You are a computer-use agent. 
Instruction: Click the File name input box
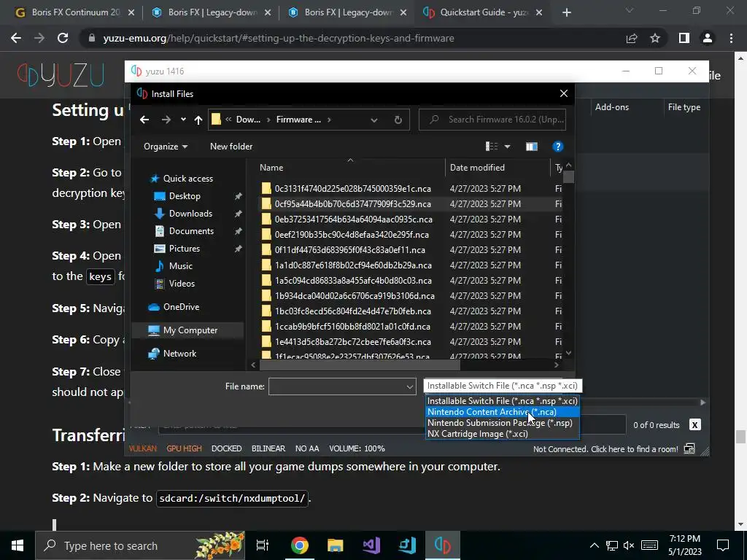(337, 386)
